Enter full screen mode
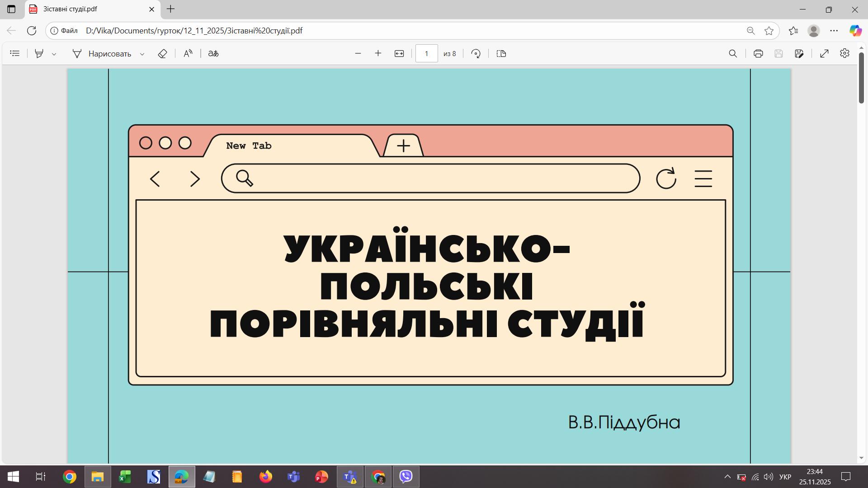The image size is (868, 488). (x=824, y=53)
